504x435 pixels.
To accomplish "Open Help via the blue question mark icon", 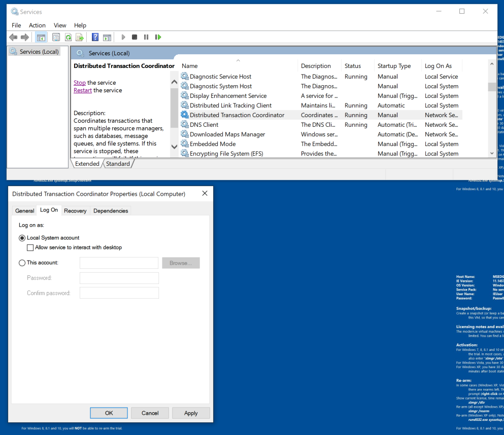I will pos(95,37).
